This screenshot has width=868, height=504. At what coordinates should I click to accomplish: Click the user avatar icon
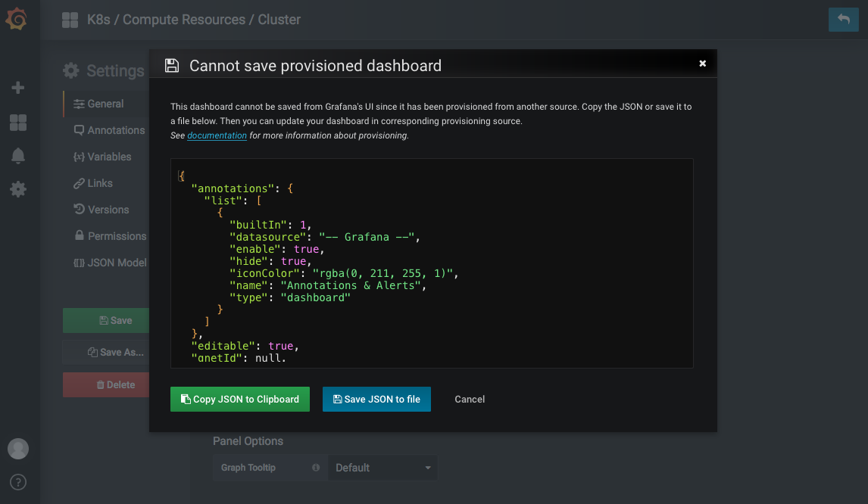(17, 449)
